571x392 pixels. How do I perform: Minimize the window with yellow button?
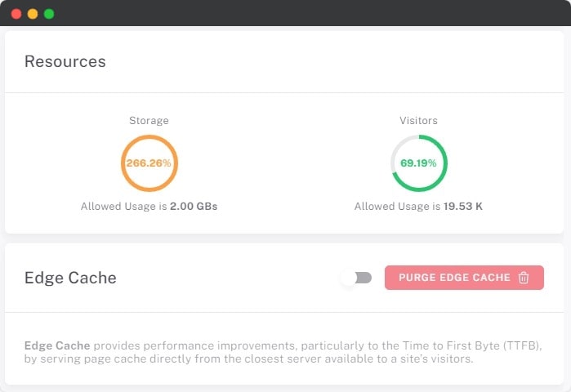[33, 14]
